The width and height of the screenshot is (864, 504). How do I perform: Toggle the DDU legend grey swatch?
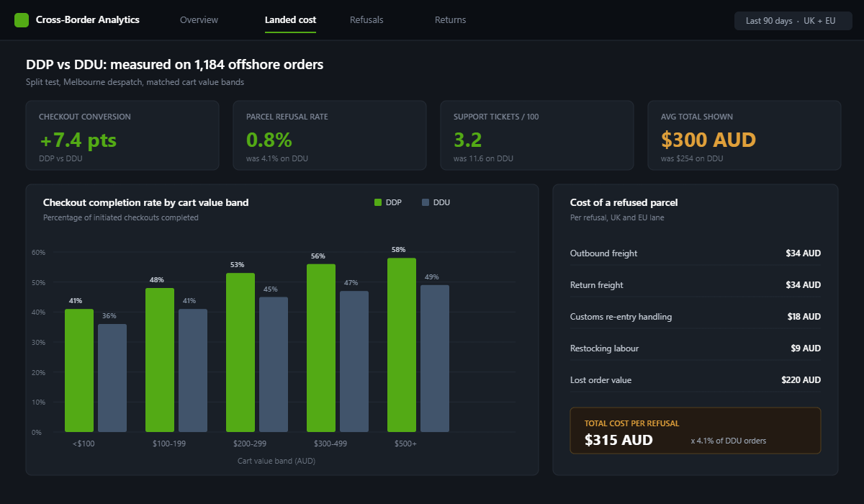[426, 202]
